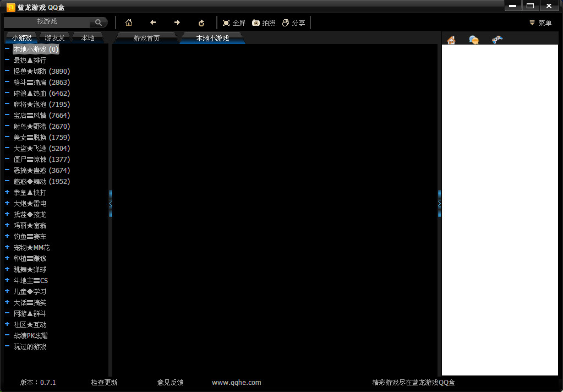Click the home icon in the toolbar
Viewport: 563px width, 392px height.
[x=129, y=23]
